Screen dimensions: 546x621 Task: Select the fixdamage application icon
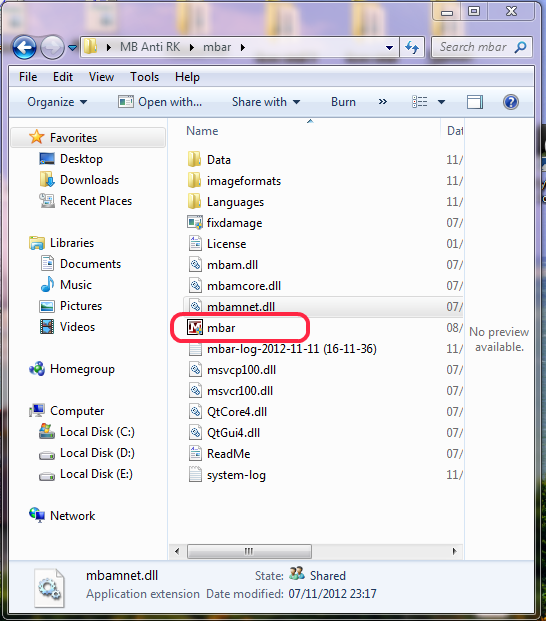point(195,223)
